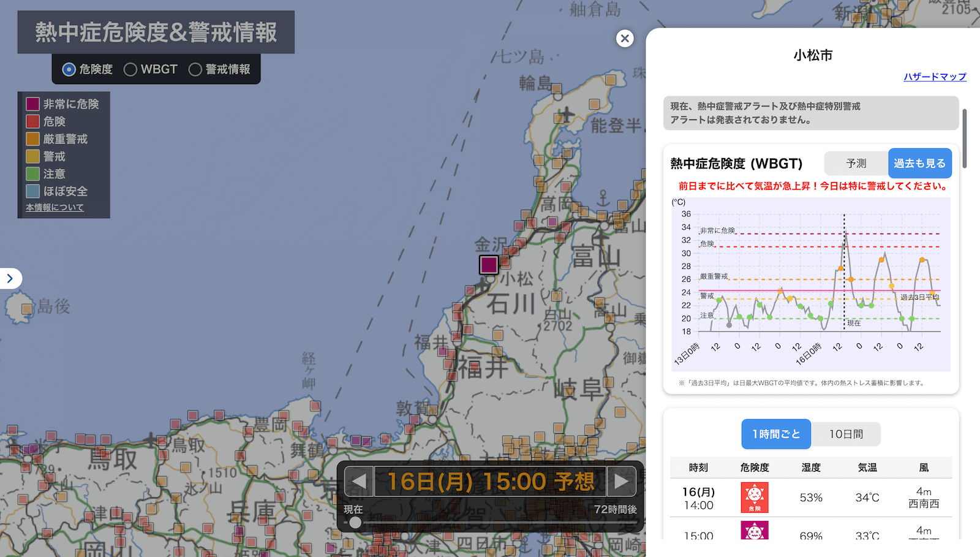This screenshot has height=557, width=980.
Task: Switch to the 10日間 forecast tab
Action: [846, 434]
